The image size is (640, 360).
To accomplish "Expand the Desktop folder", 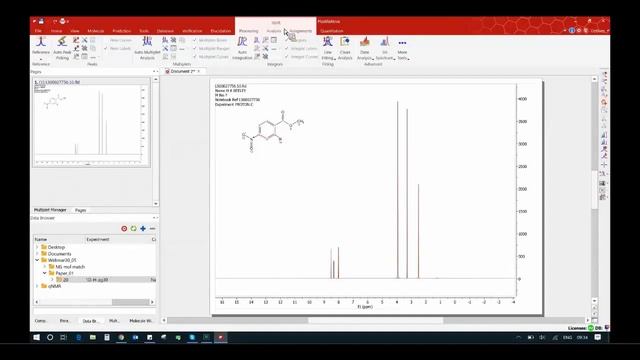I will [37, 247].
